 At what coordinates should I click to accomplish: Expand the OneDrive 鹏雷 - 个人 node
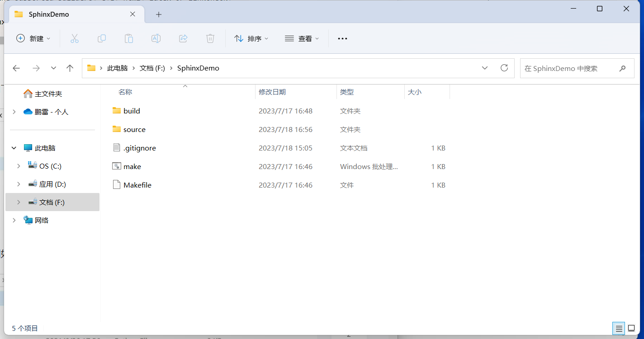point(14,112)
